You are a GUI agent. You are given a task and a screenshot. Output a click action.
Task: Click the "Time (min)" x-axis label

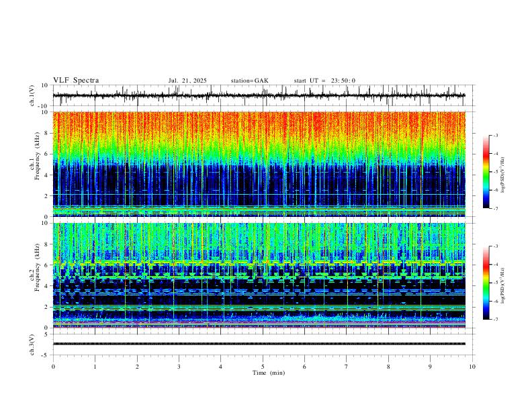[x=269, y=373]
